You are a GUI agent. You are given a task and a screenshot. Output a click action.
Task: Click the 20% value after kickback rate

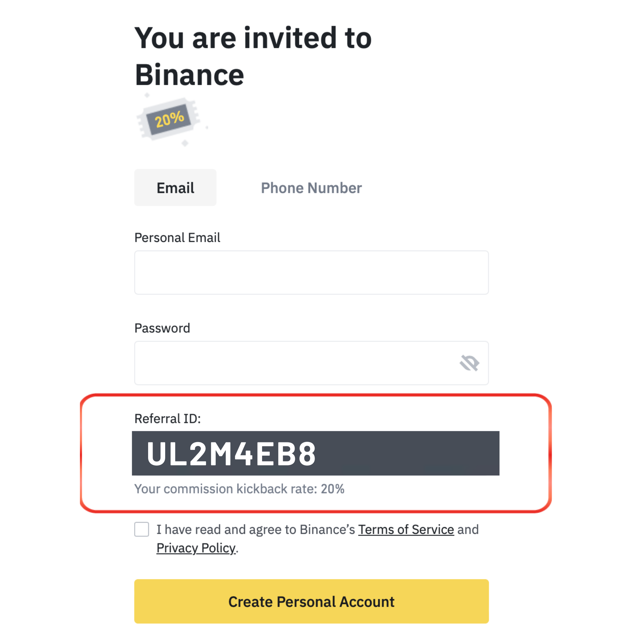coord(333,489)
